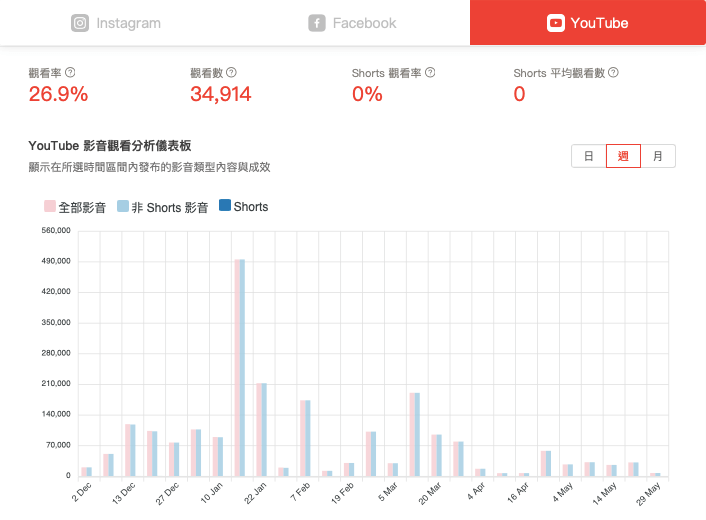Click the bar above 7 Feb label

pyautogui.click(x=305, y=438)
